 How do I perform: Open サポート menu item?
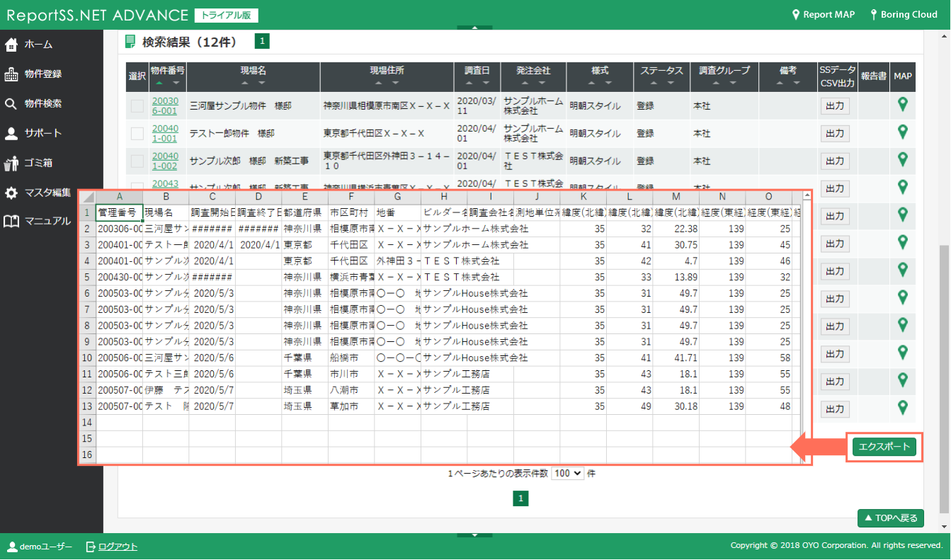click(43, 133)
